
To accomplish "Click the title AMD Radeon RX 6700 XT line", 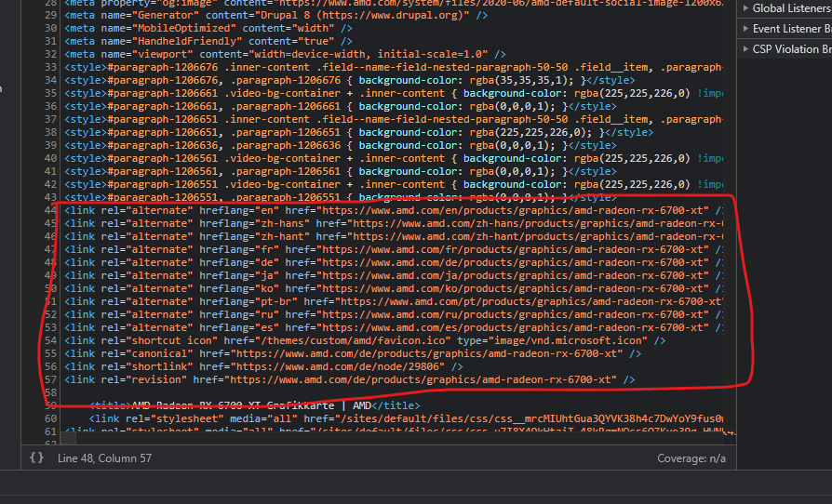I will pyautogui.click(x=255, y=405).
